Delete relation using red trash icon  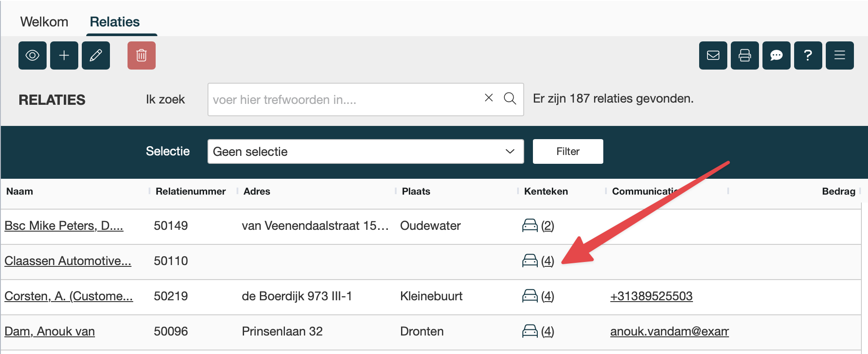(142, 55)
